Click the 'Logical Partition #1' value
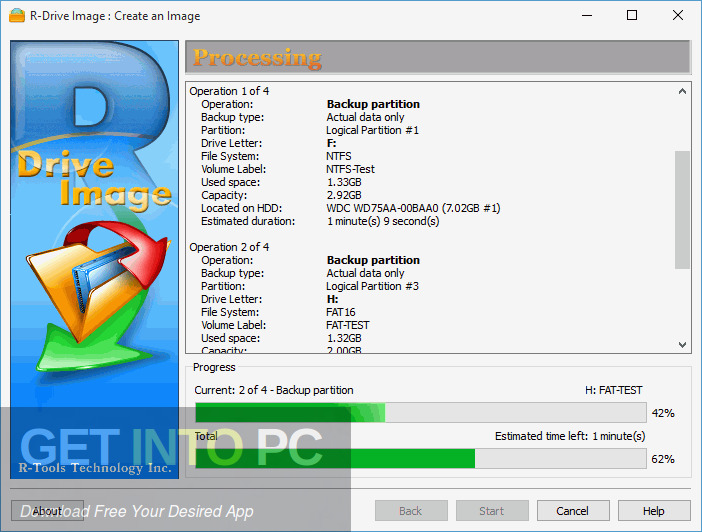The height and width of the screenshot is (532, 702). 372,130
